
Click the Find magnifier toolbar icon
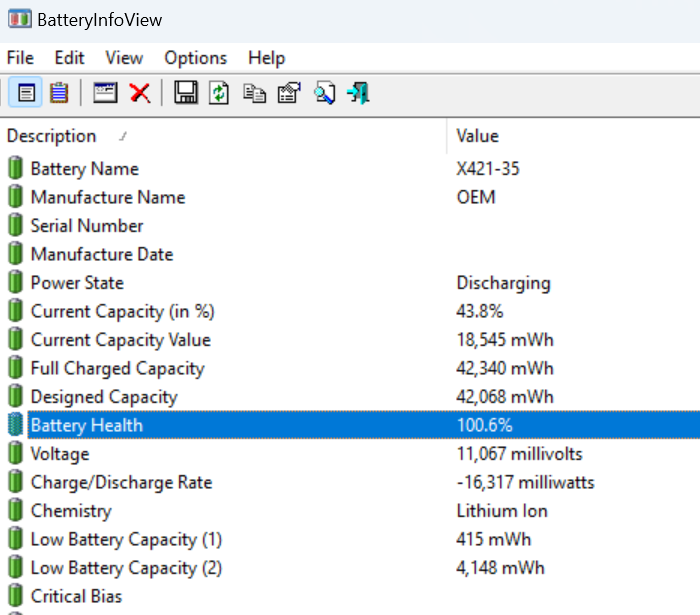(x=325, y=93)
